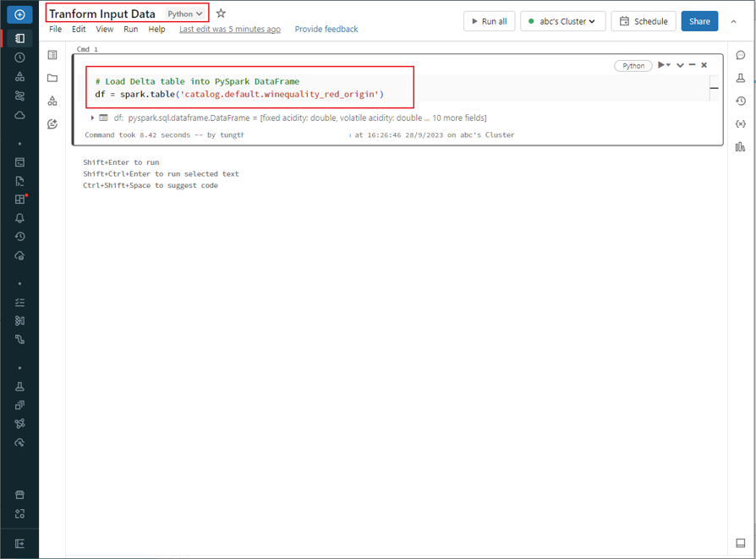Open Alerts bell icon in sidebar
The height and width of the screenshot is (559, 756).
tap(19, 218)
